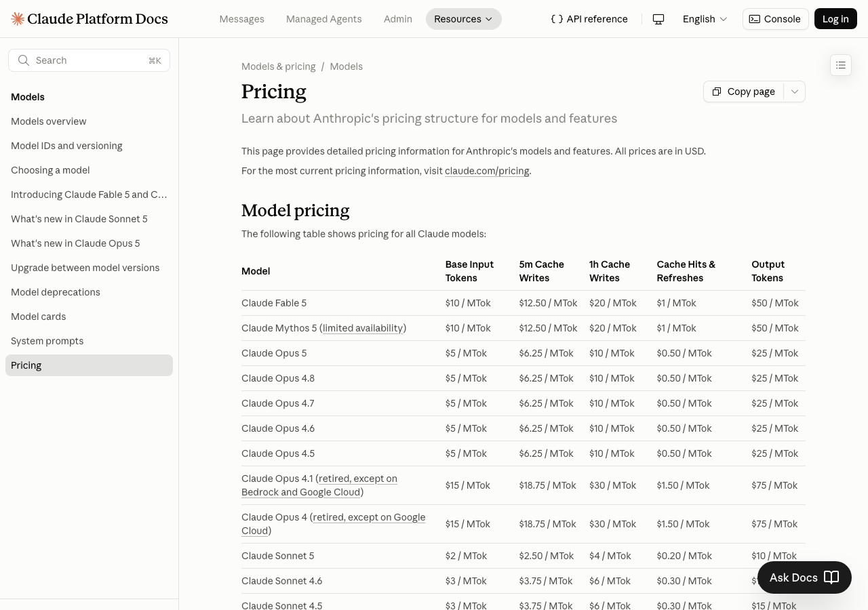Viewport: 868px width, 610px height.
Task: Click the Claude Opus 5 row name
Action: point(274,353)
